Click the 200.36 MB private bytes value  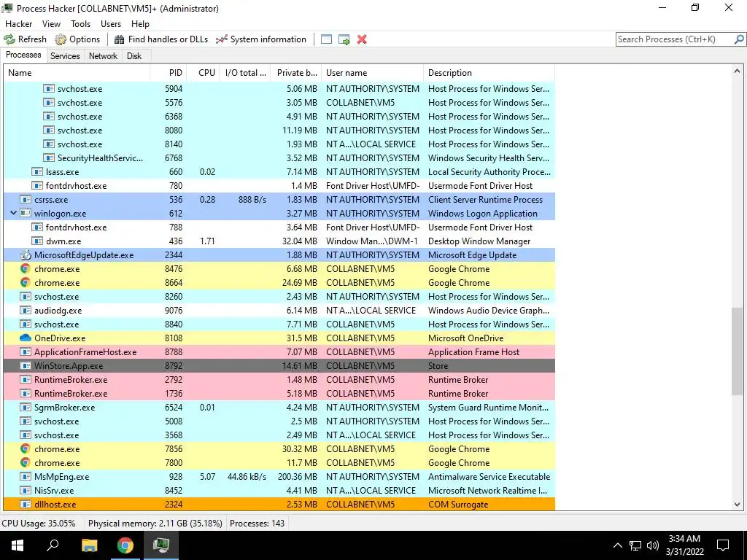point(298,477)
